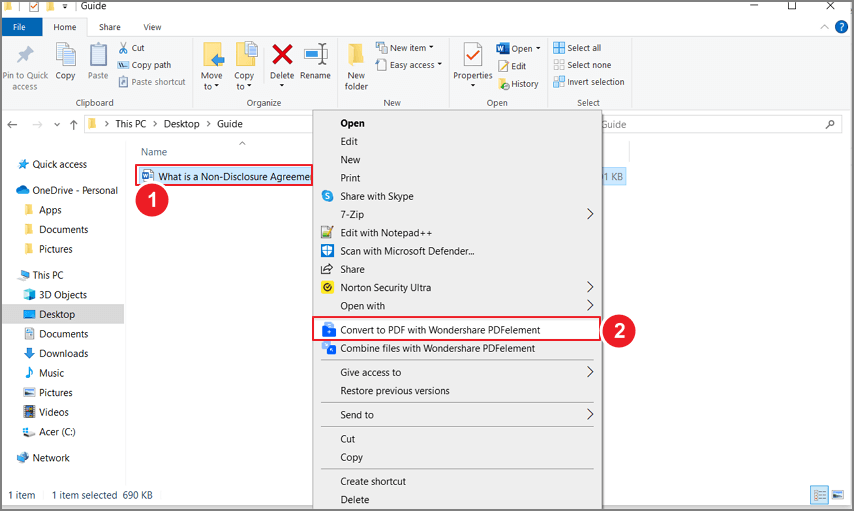Choose Restore previous versions

456,391
